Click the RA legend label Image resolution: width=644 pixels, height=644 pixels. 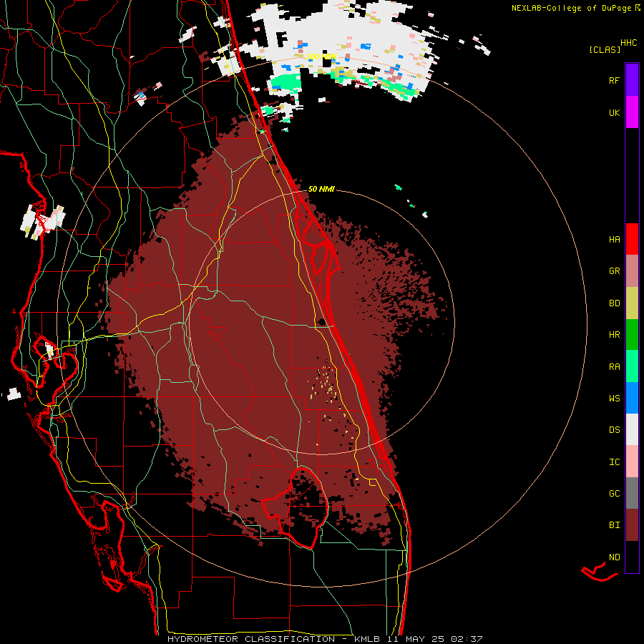click(614, 367)
